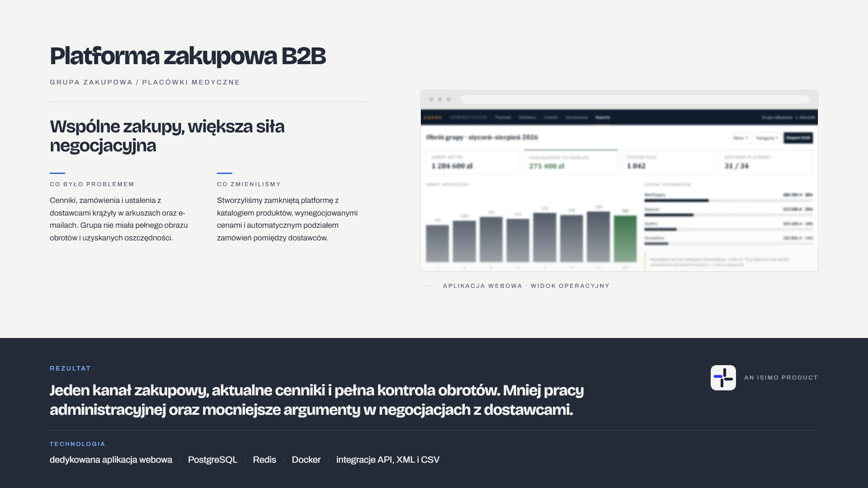Select the card showing 1 284 600 zł
The image size is (868, 488).
pyautogui.click(x=473, y=162)
